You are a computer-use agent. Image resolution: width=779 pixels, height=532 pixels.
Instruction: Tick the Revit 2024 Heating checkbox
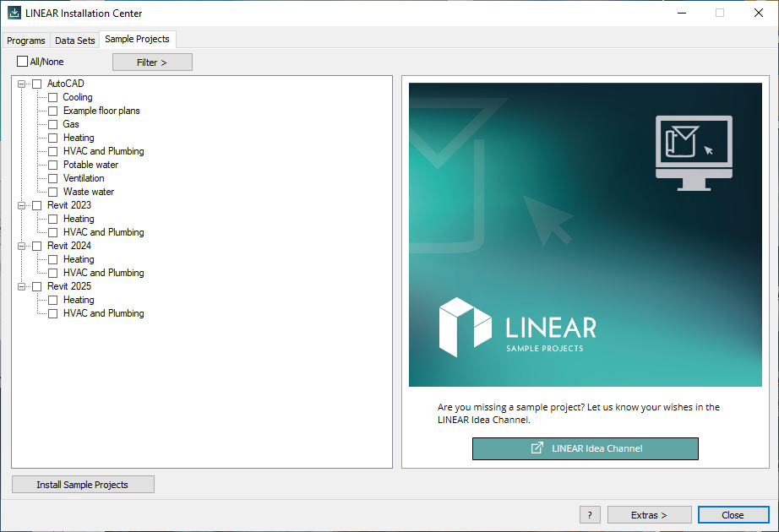point(52,259)
